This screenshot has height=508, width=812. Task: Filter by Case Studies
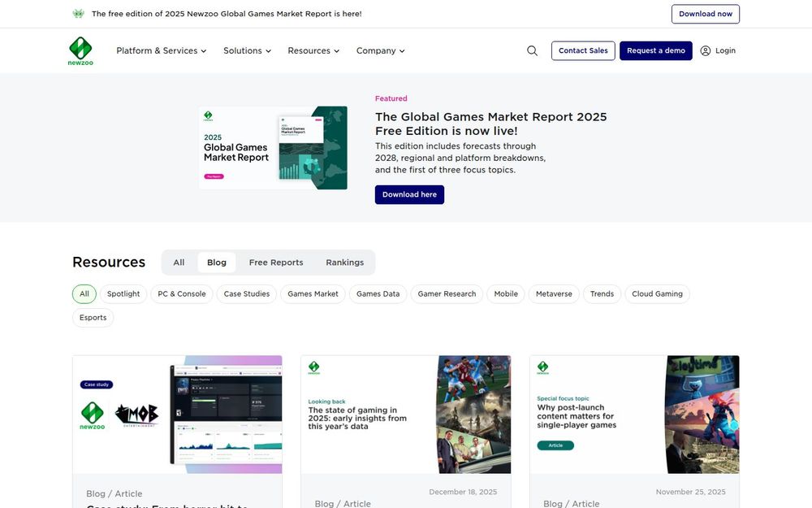(247, 294)
